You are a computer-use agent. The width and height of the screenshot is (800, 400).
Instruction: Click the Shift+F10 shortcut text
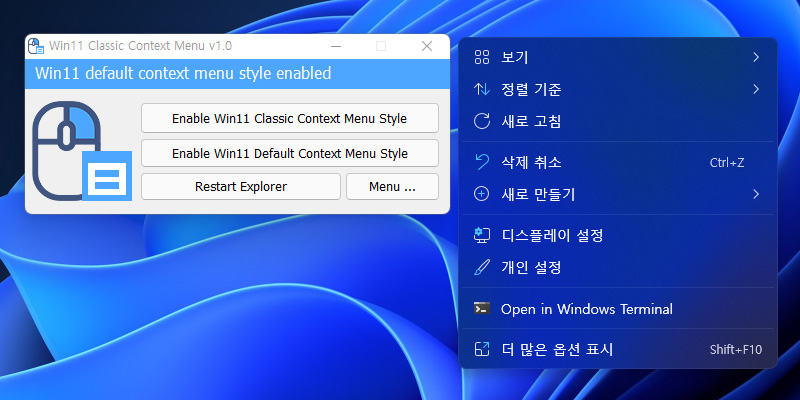tap(736, 350)
